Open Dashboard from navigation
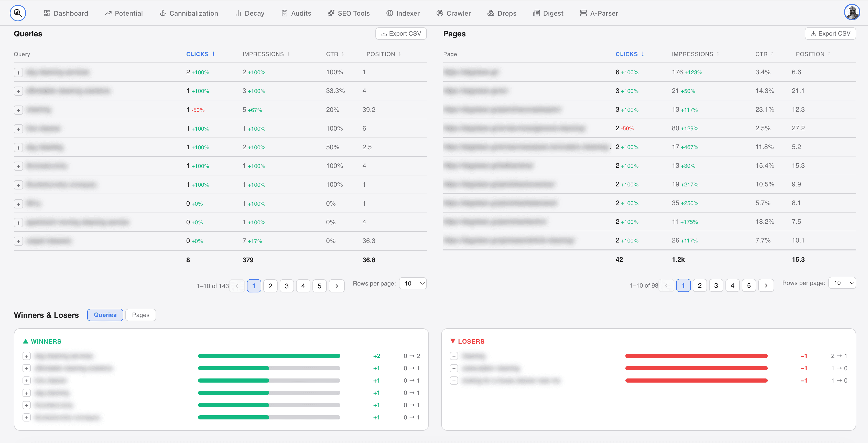 (66, 13)
